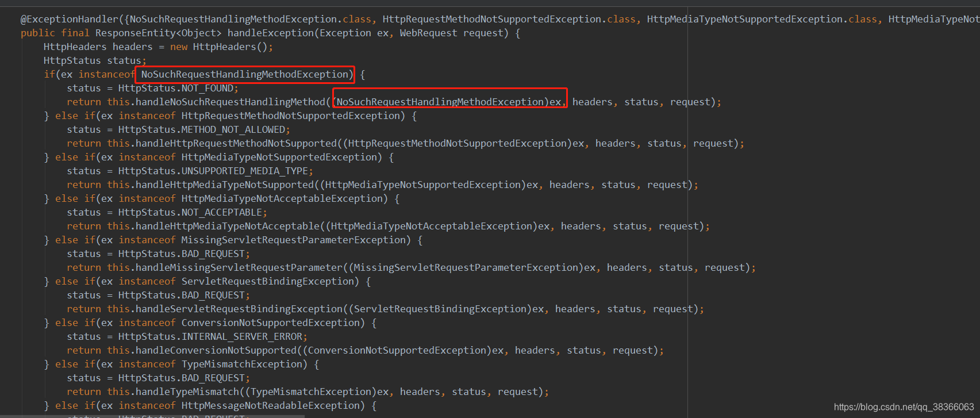Screen dimensions: 980x418
Task: Click BAD_REQUEST under the MissingServletRequestParameterException branch
Action: pos(213,254)
